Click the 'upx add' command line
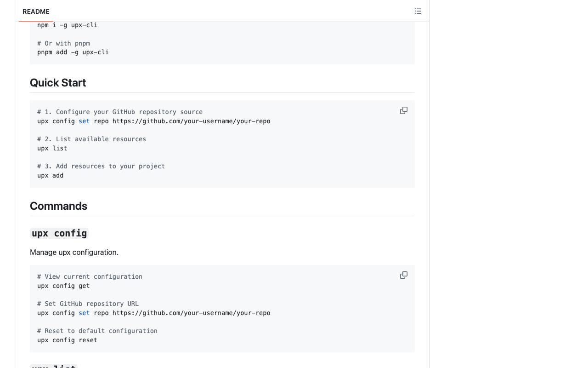The width and height of the screenshot is (588, 368). [50, 175]
